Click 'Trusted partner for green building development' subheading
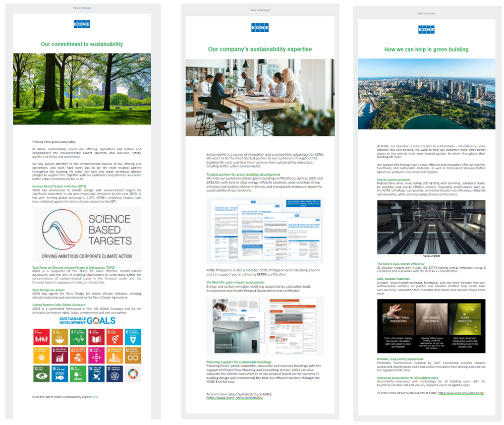504x425 pixels. pos(243,175)
